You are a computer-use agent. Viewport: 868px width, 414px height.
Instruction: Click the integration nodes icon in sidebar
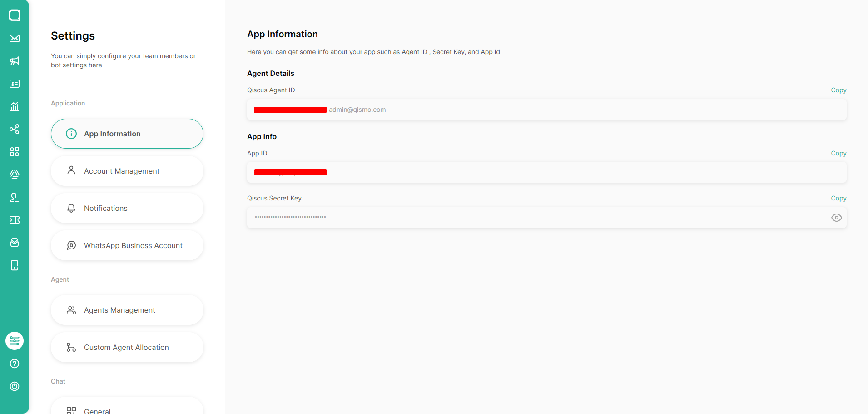tap(15, 129)
